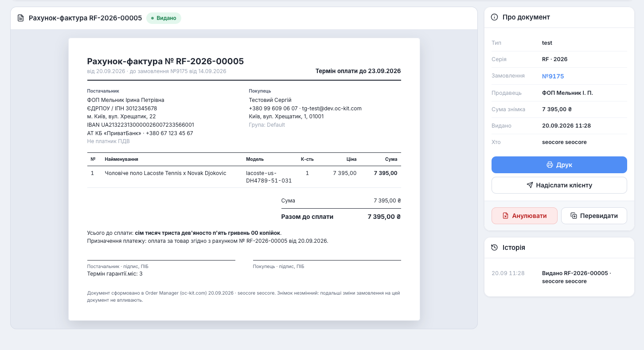
Task: Click the Серія value RF · 2026
Action: coord(555,59)
